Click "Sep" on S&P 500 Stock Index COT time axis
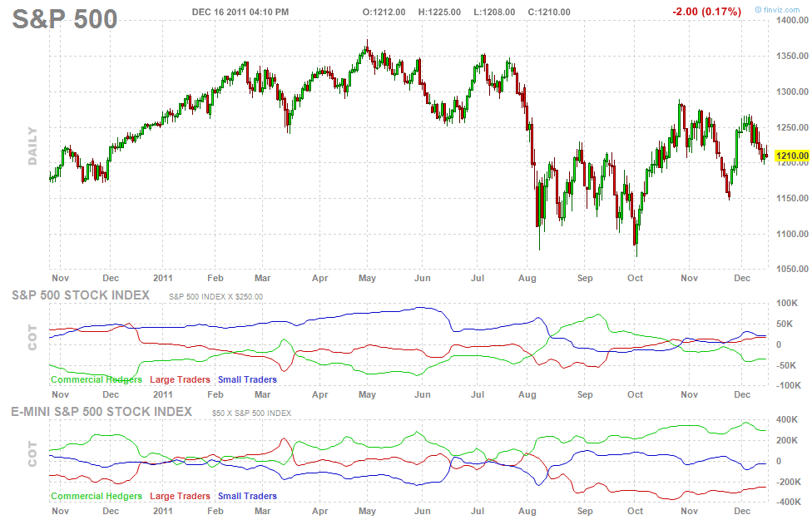Viewport: 812px width, 520px height. tap(585, 394)
